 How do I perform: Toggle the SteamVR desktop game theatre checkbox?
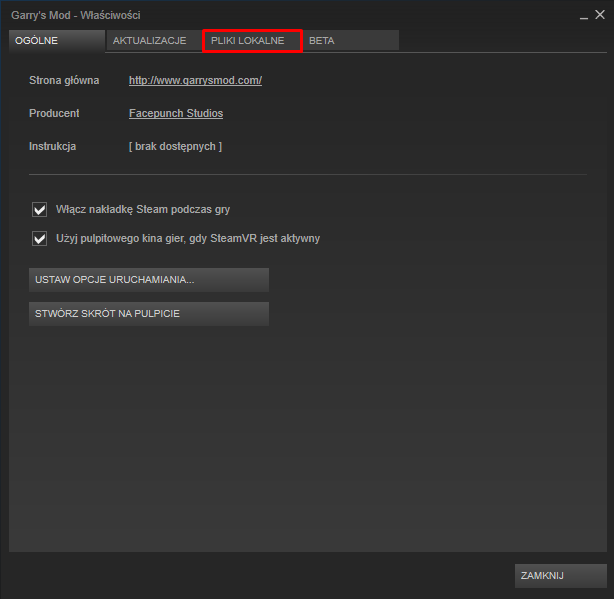coord(40,238)
